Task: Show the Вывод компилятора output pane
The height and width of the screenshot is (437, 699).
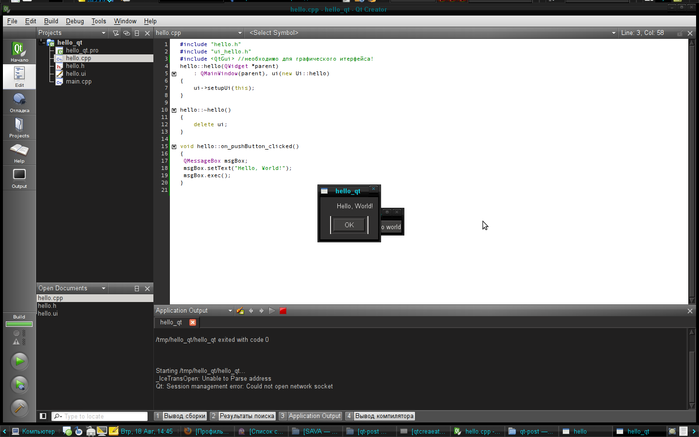Action: 380,416
